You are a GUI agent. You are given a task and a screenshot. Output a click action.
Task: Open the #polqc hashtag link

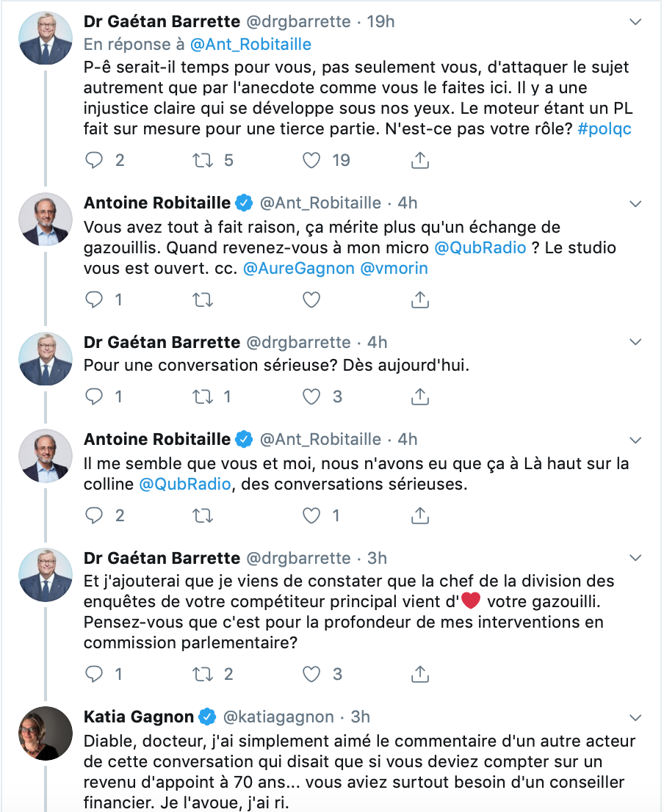(605, 129)
